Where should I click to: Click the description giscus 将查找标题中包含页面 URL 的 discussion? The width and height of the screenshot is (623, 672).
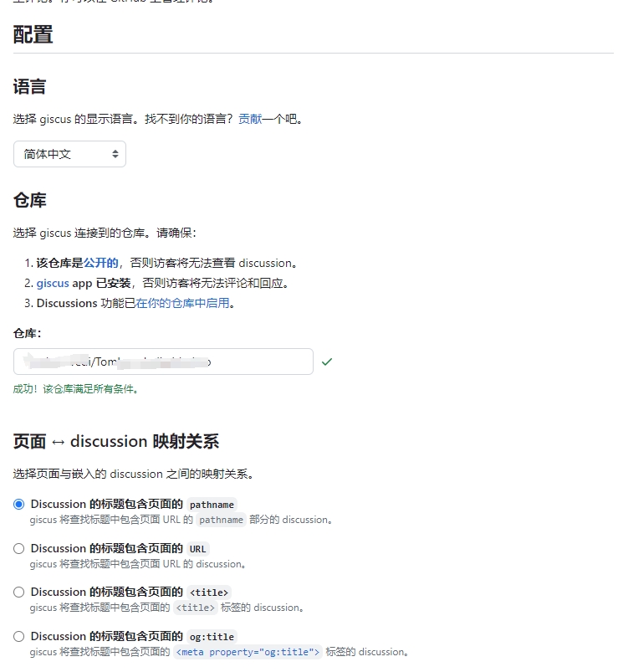click(137, 564)
